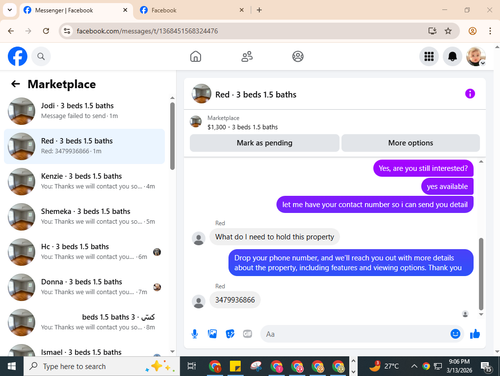Open Kenzie conversation
The image size is (500, 376).
click(x=84, y=182)
